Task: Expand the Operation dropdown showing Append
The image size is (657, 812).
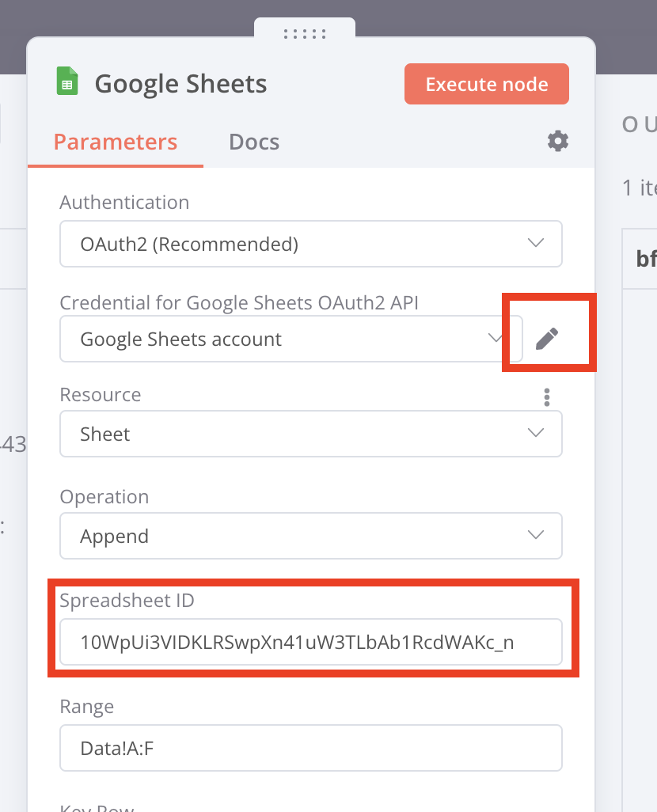Action: coord(310,536)
